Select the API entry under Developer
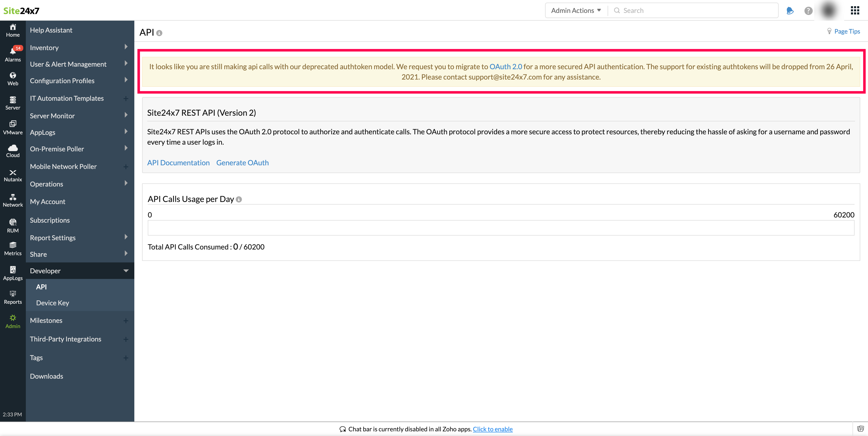 41,287
